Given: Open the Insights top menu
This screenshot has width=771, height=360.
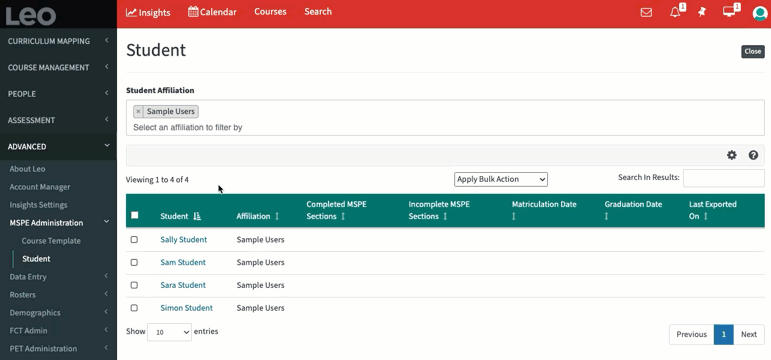Looking at the screenshot, I should 148,12.
